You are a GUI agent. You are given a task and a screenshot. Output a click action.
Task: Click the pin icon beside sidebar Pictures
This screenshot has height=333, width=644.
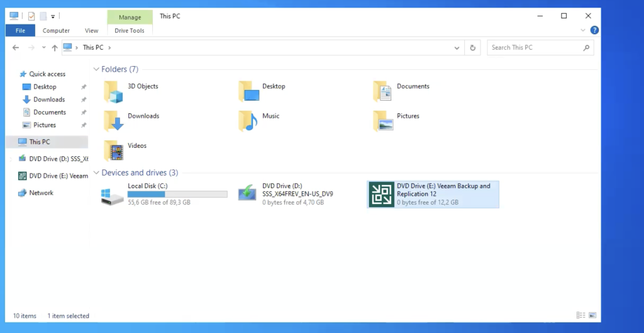[84, 125]
